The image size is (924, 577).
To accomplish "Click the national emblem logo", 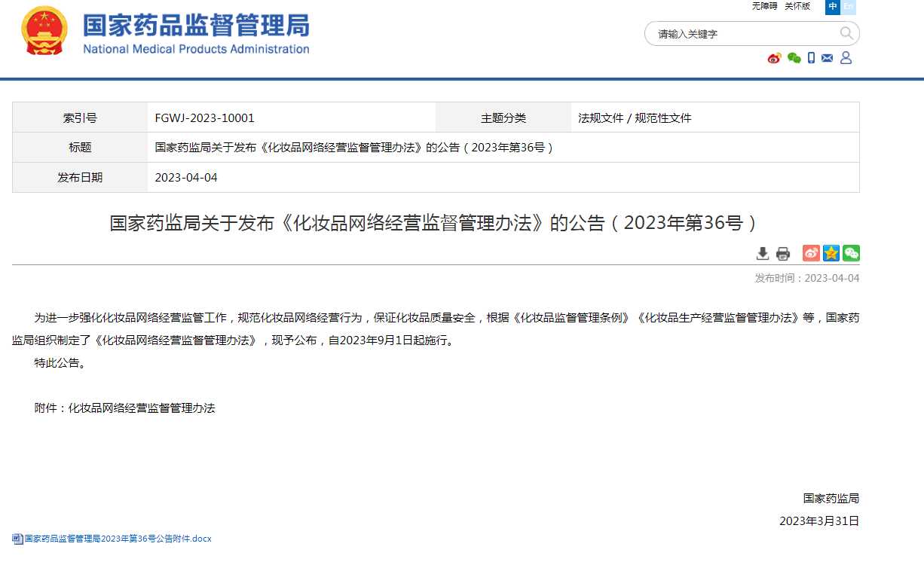I will click(x=44, y=31).
